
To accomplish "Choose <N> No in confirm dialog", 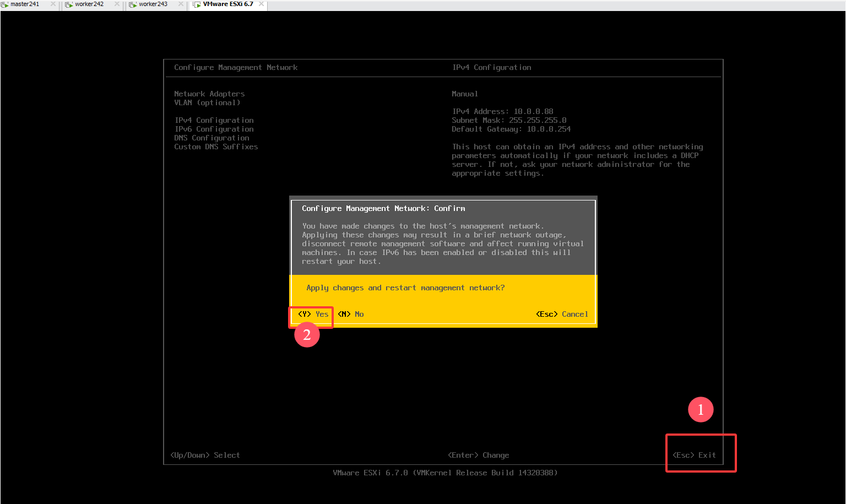I will [350, 314].
